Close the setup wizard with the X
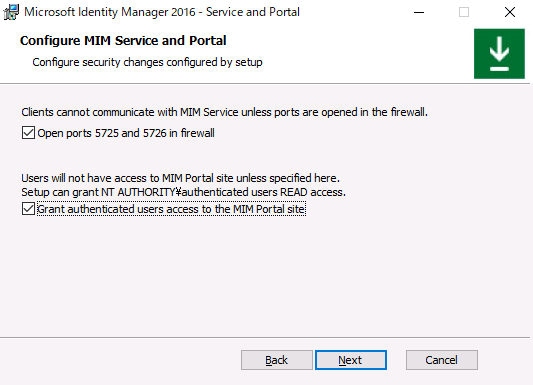This screenshot has height=385, width=533. 510,13
